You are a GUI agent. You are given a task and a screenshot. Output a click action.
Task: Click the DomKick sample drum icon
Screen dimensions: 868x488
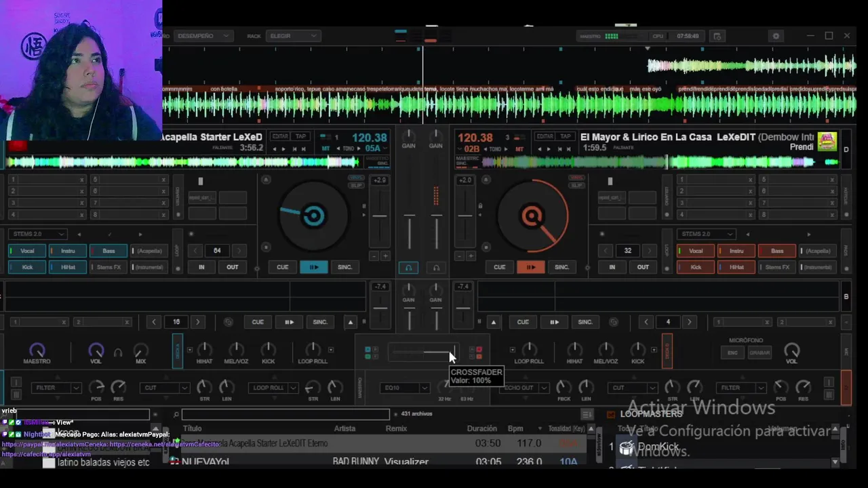click(627, 447)
